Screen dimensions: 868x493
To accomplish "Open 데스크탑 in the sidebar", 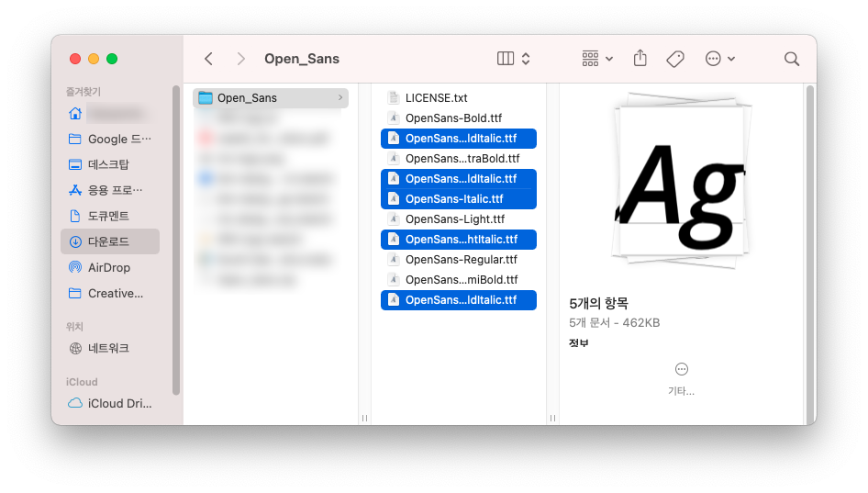I will 110,164.
